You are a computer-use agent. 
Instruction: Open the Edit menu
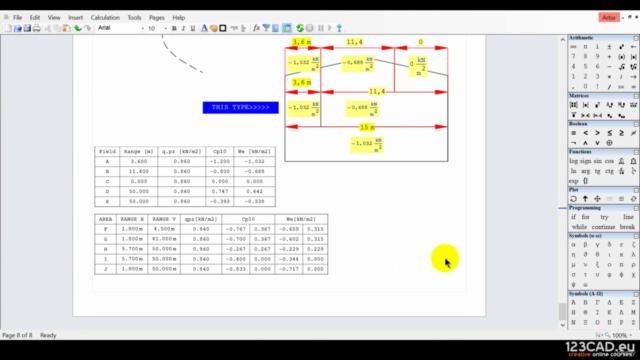(x=35, y=18)
